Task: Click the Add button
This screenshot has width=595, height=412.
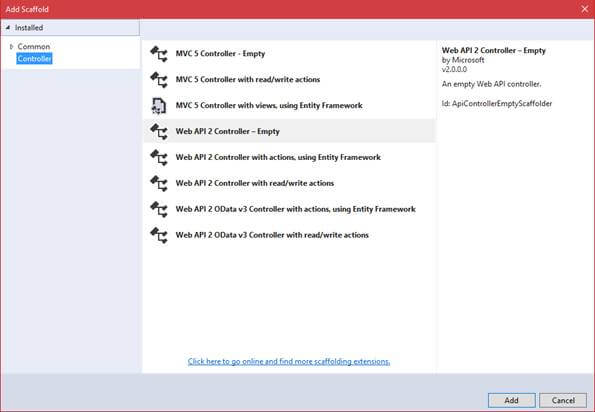Action: (x=512, y=400)
